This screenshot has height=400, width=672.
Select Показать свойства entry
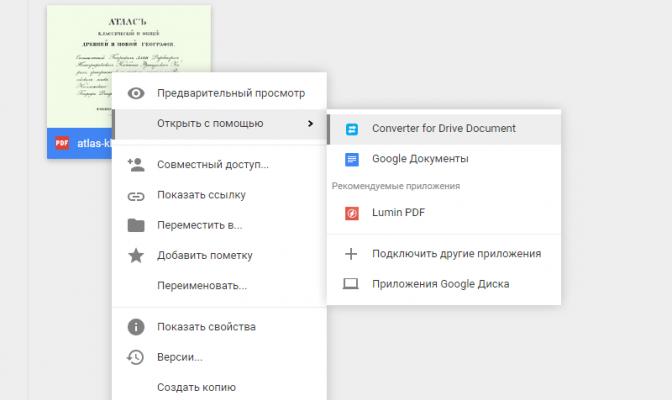(219, 327)
